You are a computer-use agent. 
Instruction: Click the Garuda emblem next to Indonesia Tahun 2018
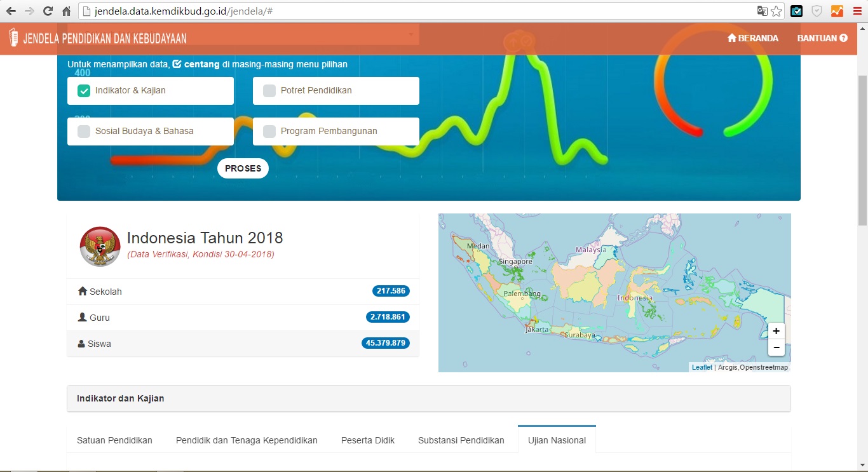coord(100,246)
